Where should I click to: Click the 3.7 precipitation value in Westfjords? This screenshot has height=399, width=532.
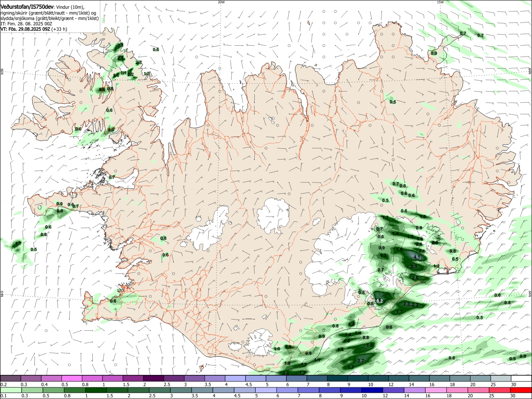tap(120, 45)
